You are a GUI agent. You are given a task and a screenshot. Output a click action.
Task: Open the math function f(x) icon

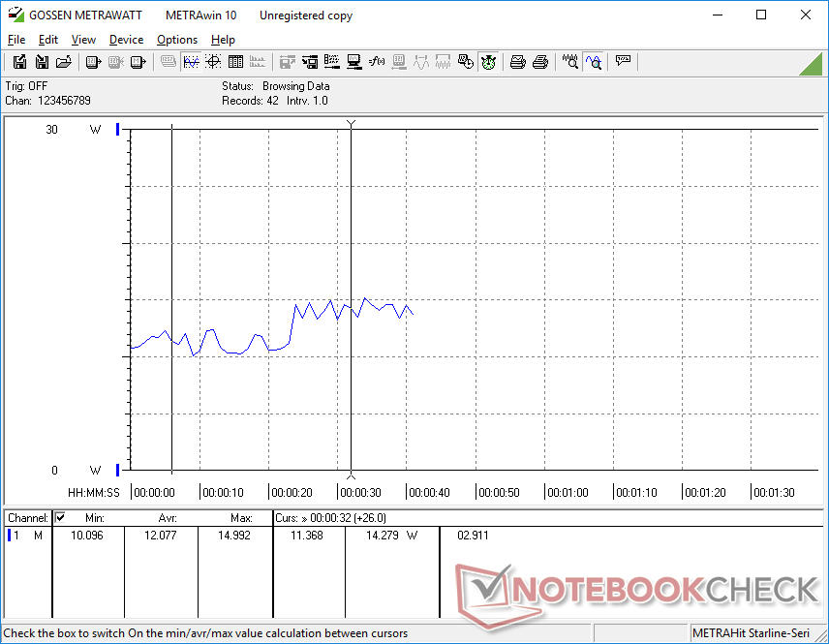[377, 62]
